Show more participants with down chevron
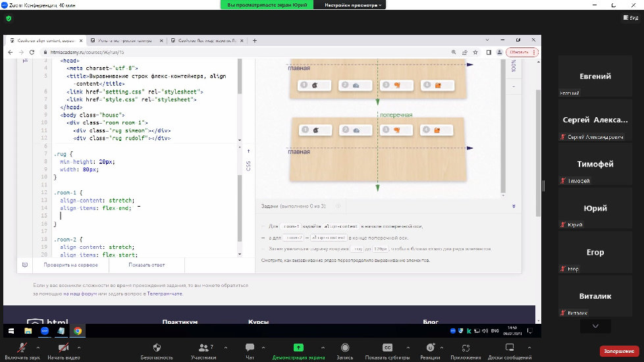Image resolution: width=644 pixels, height=362 pixels. point(595,326)
